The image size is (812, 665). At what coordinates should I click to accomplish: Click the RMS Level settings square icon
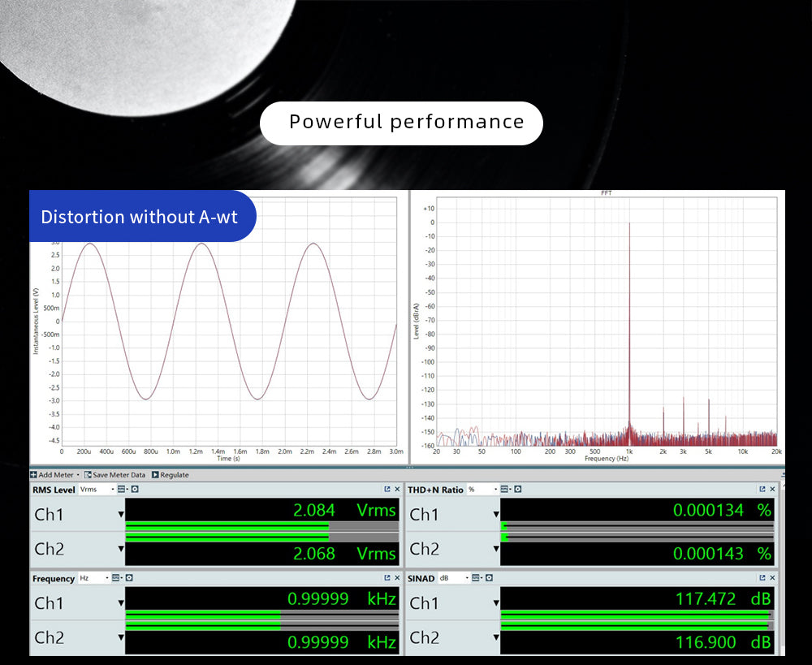135,490
